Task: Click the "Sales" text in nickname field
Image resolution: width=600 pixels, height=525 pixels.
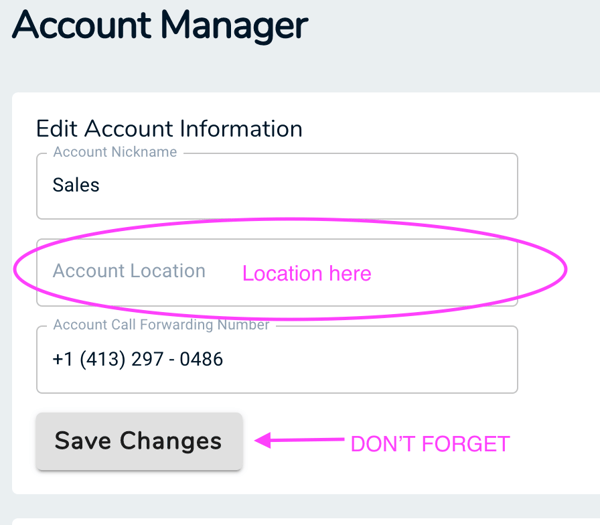Action: click(x=76, y=186)
